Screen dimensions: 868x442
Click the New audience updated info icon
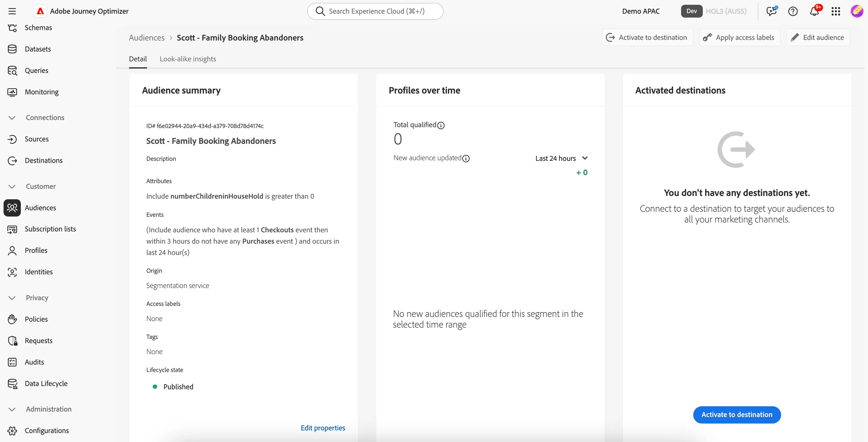click(x=466, y=158)
